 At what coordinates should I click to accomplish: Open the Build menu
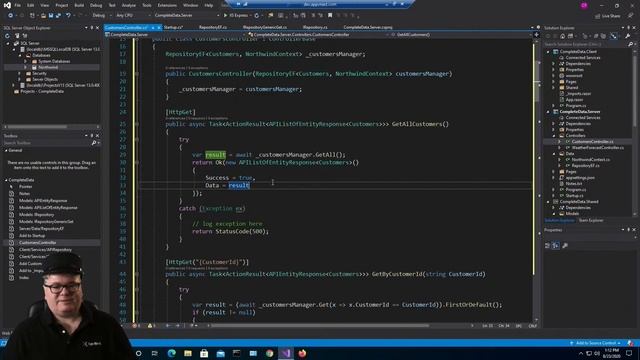pos(79,5)
